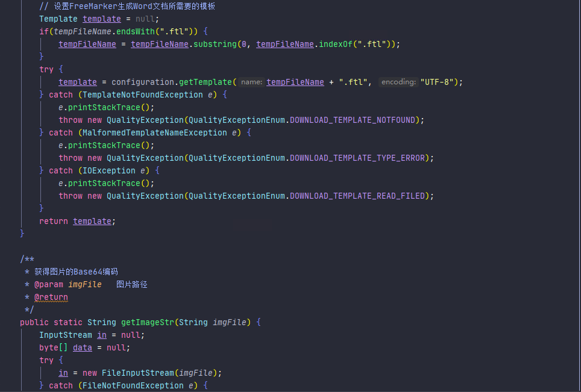This screenshot has height=392, width=581.
Task: Click the 'encoding:' parameter hint
Action: (x=398, y=82)
